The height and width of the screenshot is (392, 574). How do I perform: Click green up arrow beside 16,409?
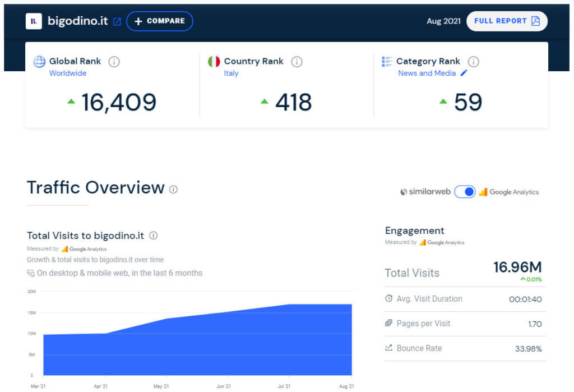coord(71,102)
